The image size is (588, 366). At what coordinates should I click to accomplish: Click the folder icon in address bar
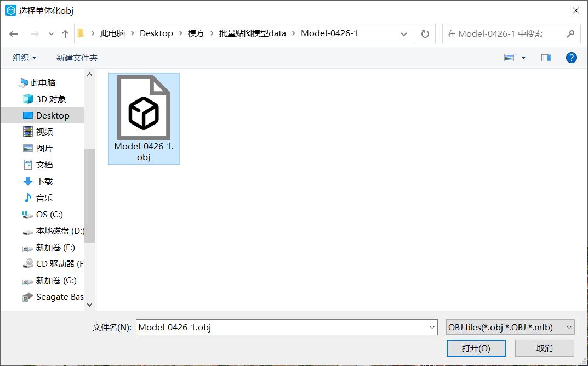(x=81, y=33)
